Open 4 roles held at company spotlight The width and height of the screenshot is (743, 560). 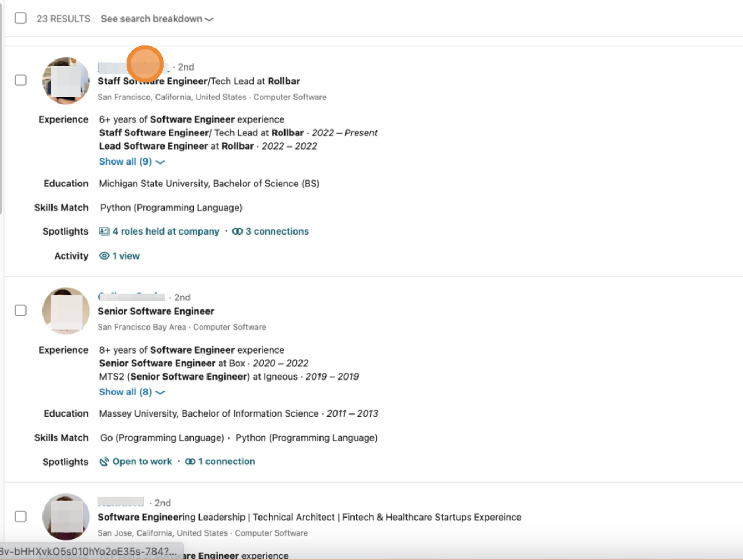tap(166, 231)
